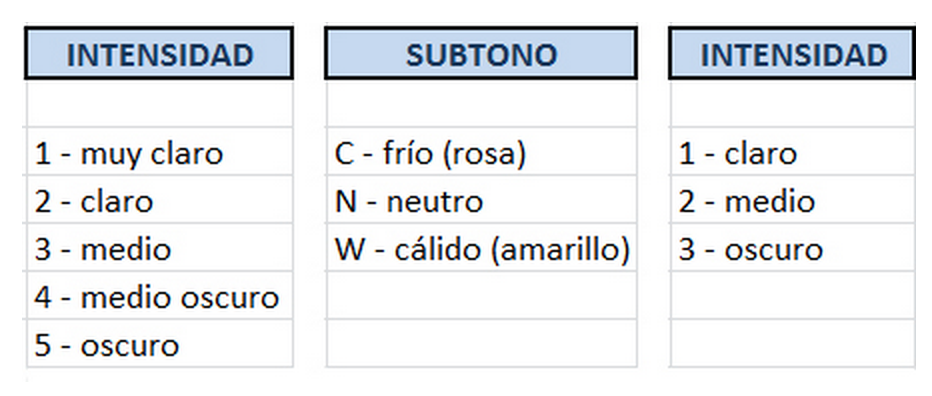Viewport: 932px width, 396px height.
Task: Select the 'C - frío (rosa)' cell
Action: 481,152
